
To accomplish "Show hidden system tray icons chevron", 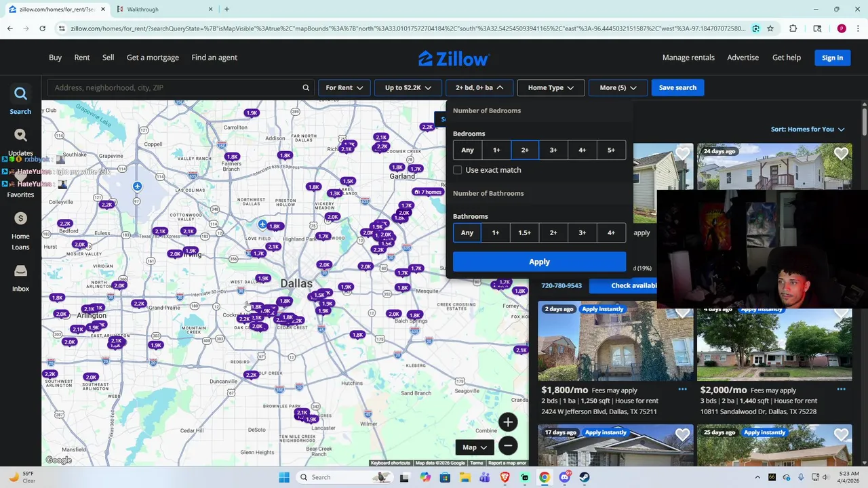I will tap(757, 477).
